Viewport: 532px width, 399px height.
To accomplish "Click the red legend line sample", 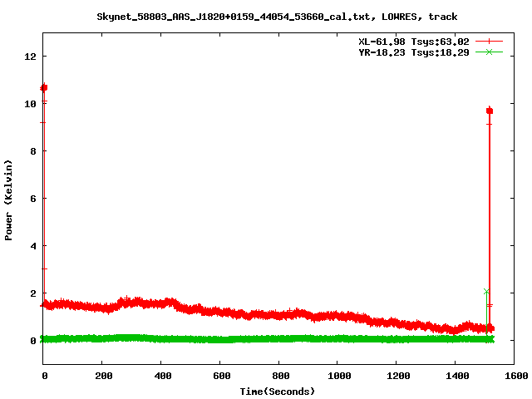I will (x=489, y=42).
